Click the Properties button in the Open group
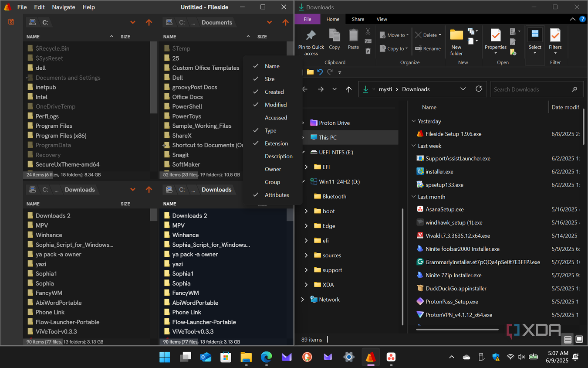The height and width of the screenshot is (368, 588). [496, 43]
